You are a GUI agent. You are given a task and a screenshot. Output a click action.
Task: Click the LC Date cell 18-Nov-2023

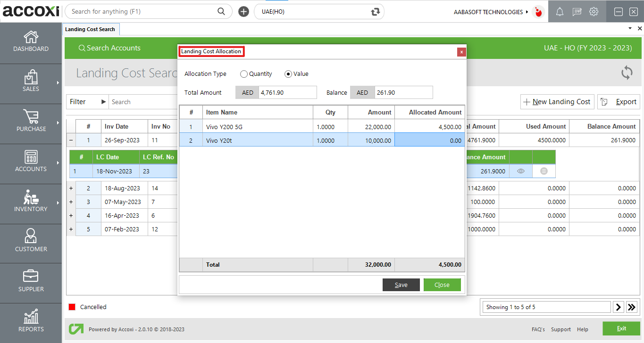click(115, 171)
